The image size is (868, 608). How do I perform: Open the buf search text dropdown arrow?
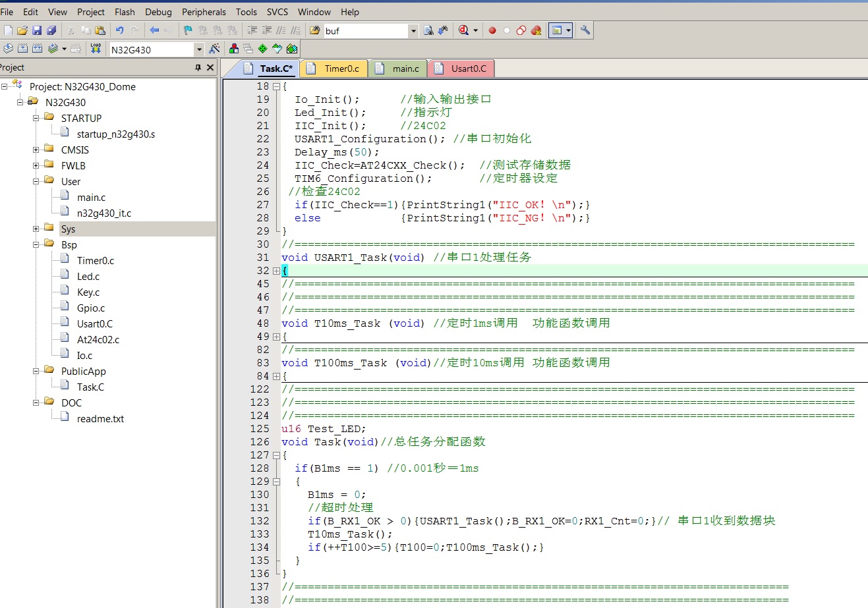pyautogui.click(x=413, y=30)
